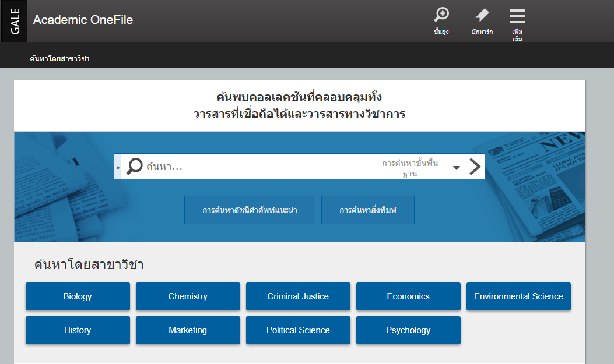
Task: Select the Biology subject
Action: tap(78, 296)
